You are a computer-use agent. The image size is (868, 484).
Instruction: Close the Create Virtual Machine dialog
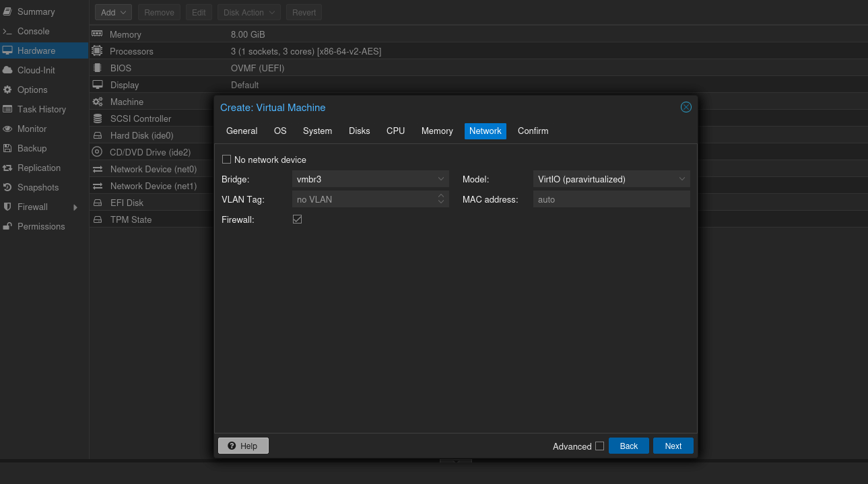(x=686, y=107)
